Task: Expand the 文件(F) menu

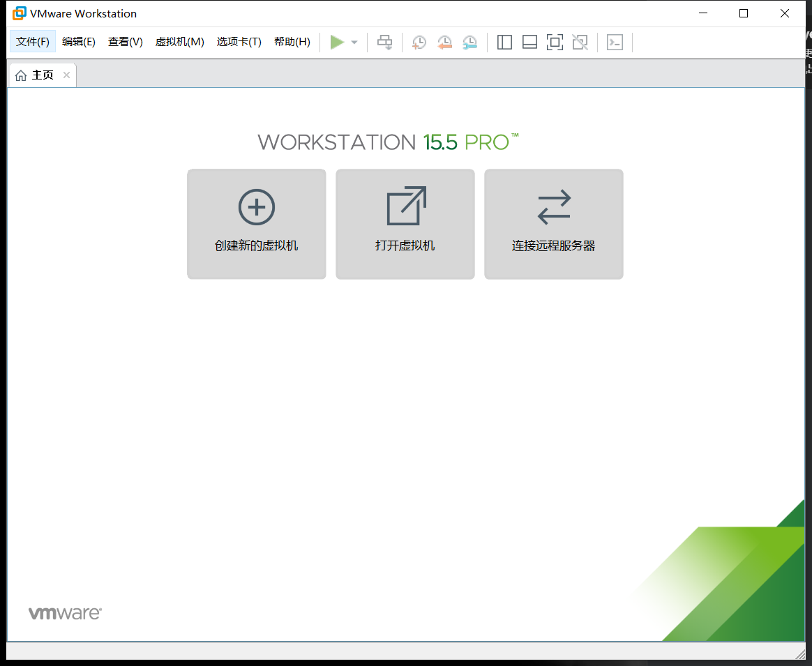Action: (x=32, y=41)
